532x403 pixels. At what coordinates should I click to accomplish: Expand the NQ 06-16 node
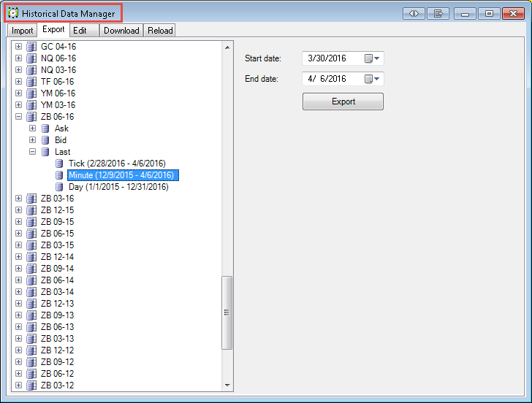pos(19,58)
